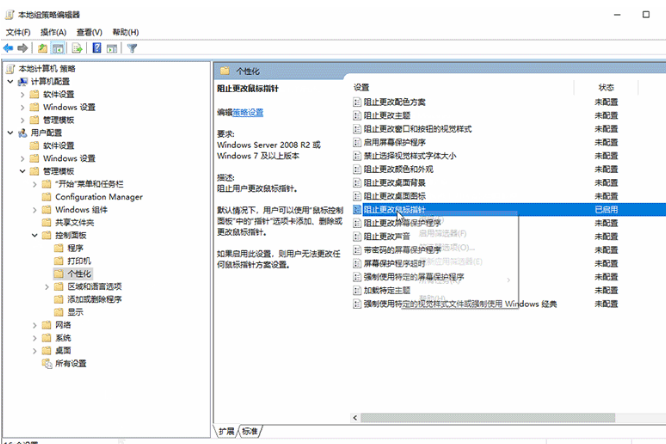Select 禁止选择视觉样式字体大小 policy
Image resolution: width=666 pixels, height=444 pixels.
410,156
